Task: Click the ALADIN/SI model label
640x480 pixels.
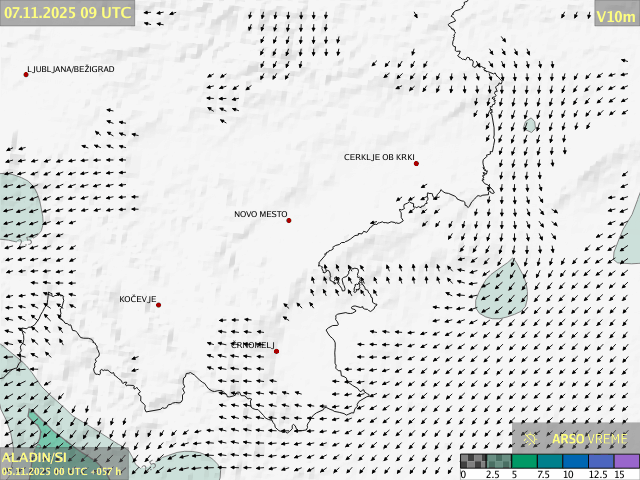Action: [35, 457]
